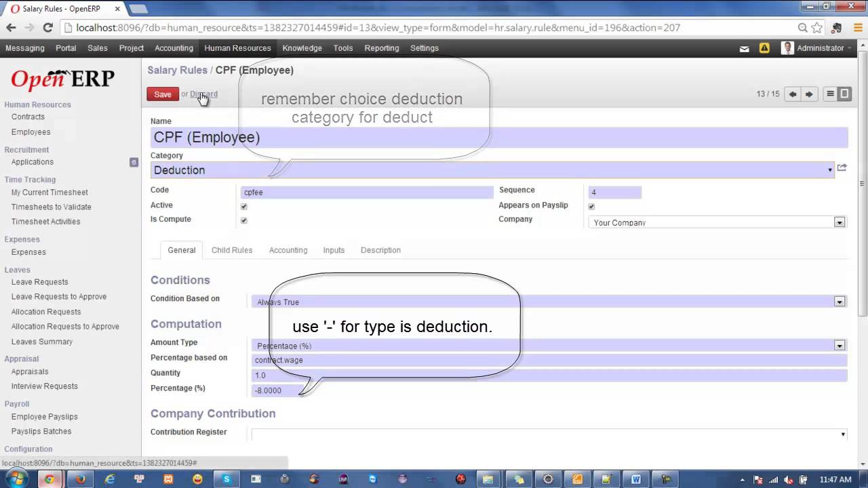Click the Name field with CPF (Employee)

click(x=499, y=137)
